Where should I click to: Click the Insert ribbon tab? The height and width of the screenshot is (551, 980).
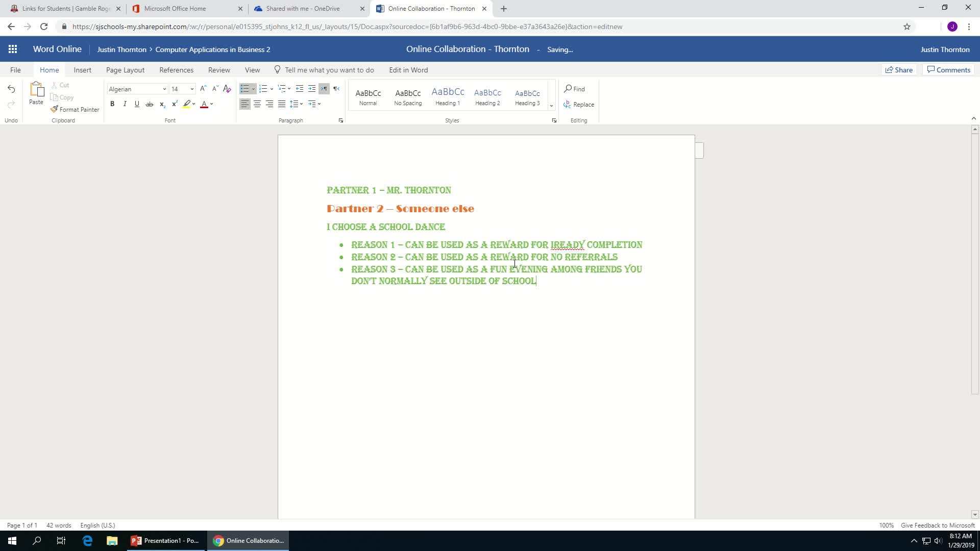tap(82, 69)
